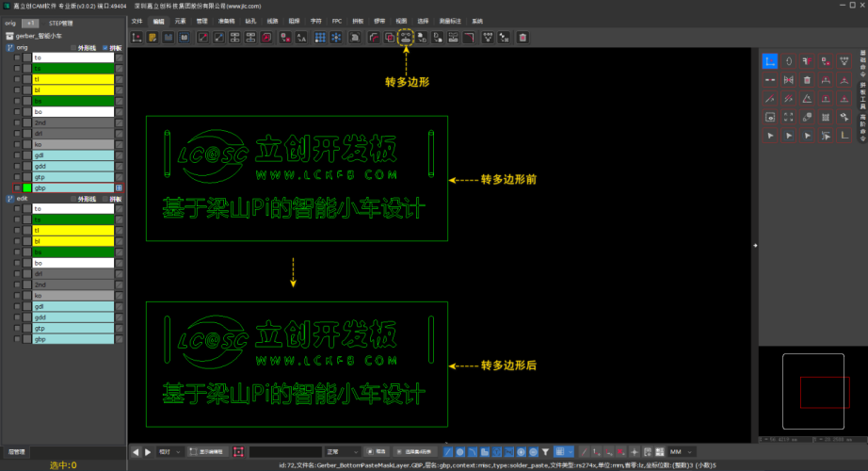This screenshot has width=868, height=471.
Task: Click the yellow L-shape tool in right panel
Action: pyautogui.click(x=844, y=136)
